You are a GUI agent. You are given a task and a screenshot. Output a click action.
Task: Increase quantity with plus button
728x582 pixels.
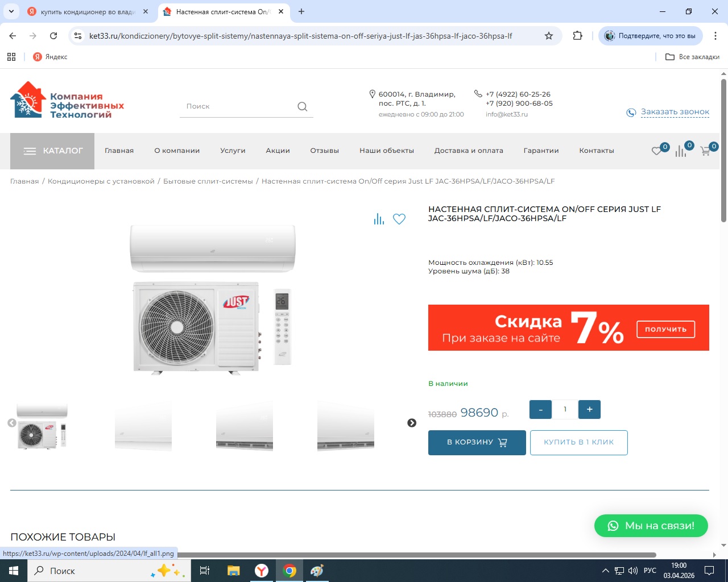tap(589, 409)
